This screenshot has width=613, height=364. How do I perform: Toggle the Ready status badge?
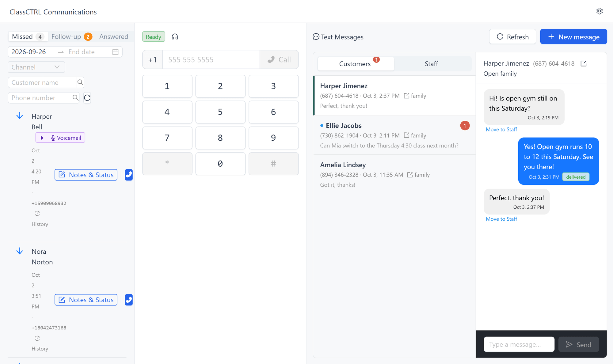pyautogui.click(x=154, y=37)
